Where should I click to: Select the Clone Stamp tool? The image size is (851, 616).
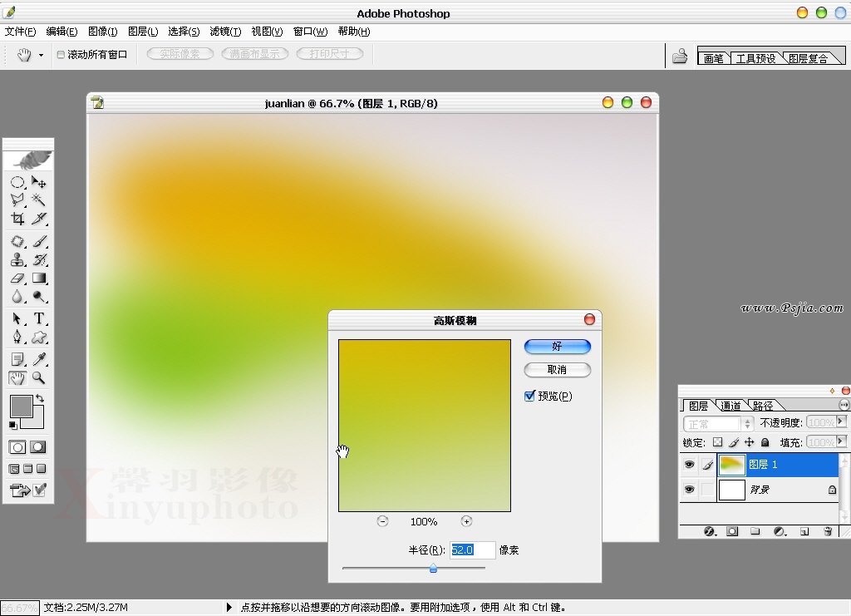pos(17,259)
